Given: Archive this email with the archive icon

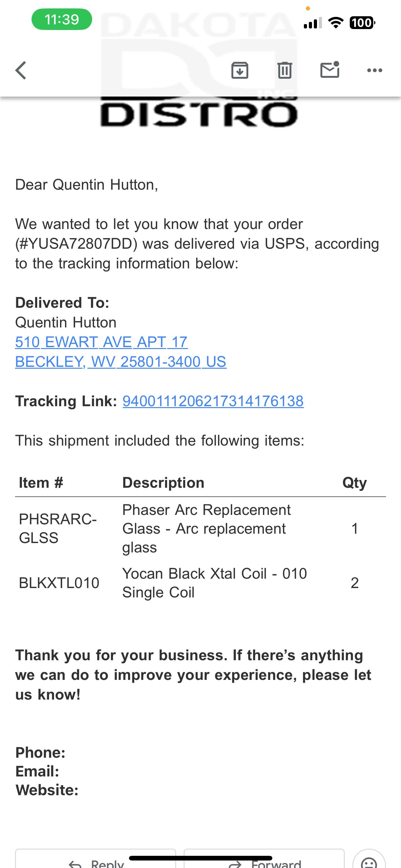Looking at the screenshot, I should [240, 70].
